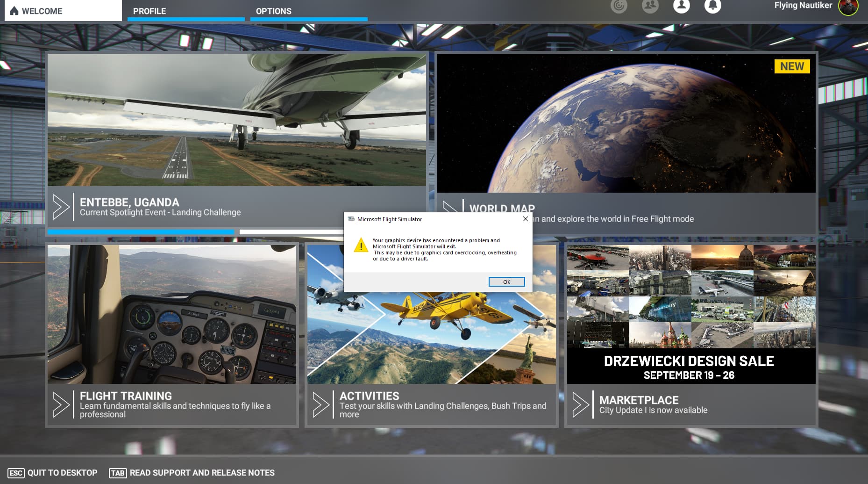
Task: Open the Flying Nautiker avatar picture
Action: 848,7
